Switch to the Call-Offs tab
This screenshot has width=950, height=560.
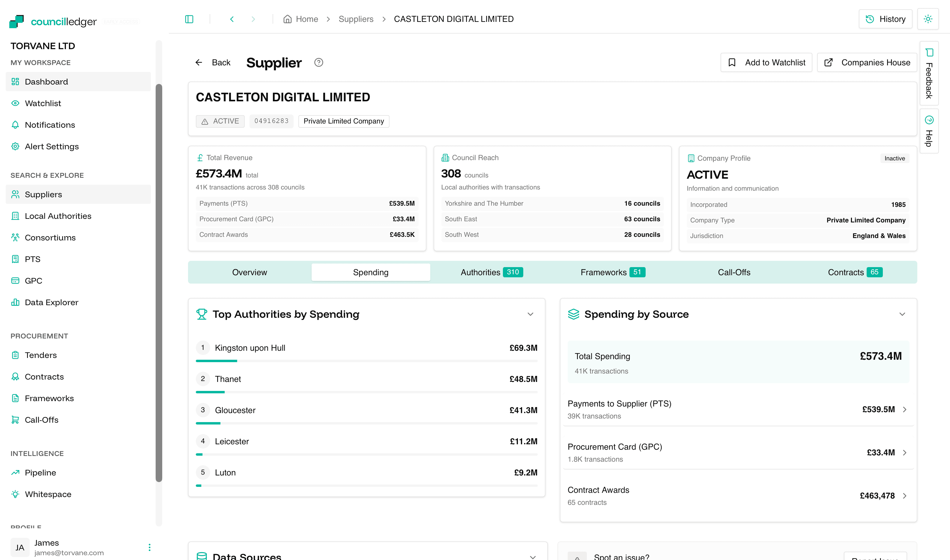(x=734, y=272)
